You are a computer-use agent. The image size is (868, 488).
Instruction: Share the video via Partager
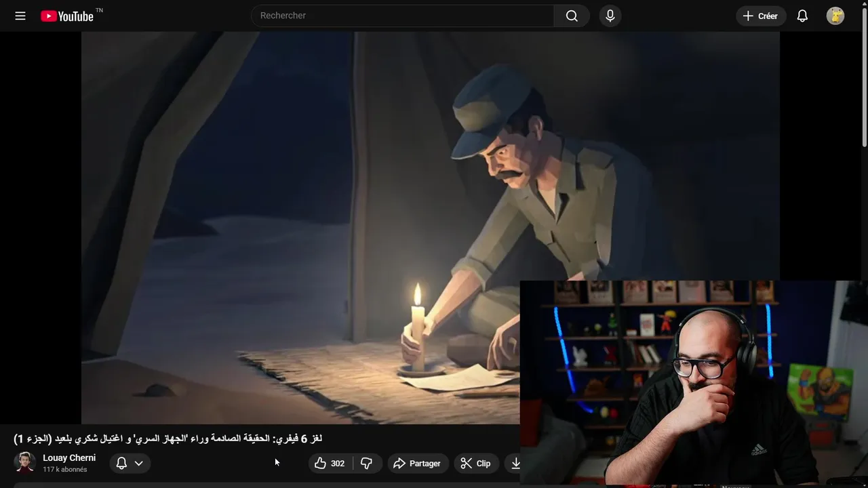coord(418,464)
